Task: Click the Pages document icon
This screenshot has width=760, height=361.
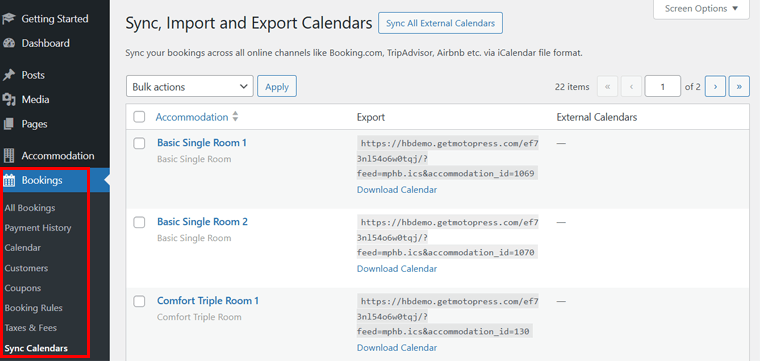Action: coord(8,124)
